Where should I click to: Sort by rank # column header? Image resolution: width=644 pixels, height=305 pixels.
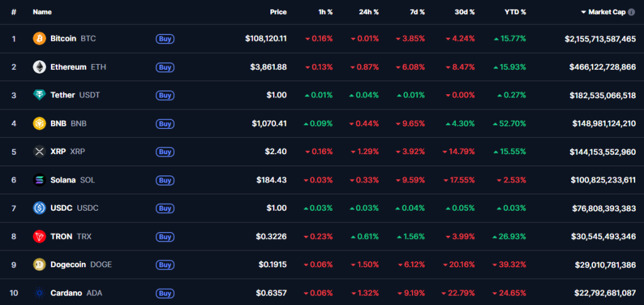click(x=14, y=12)
